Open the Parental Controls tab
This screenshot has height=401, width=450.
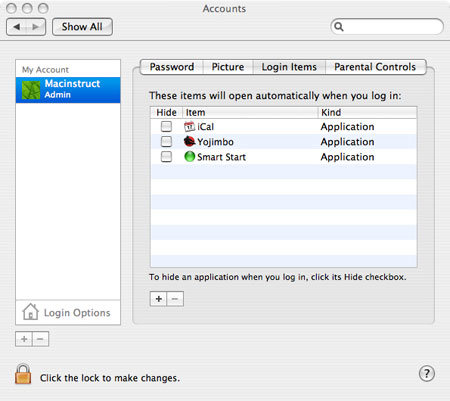pos(375,67)
